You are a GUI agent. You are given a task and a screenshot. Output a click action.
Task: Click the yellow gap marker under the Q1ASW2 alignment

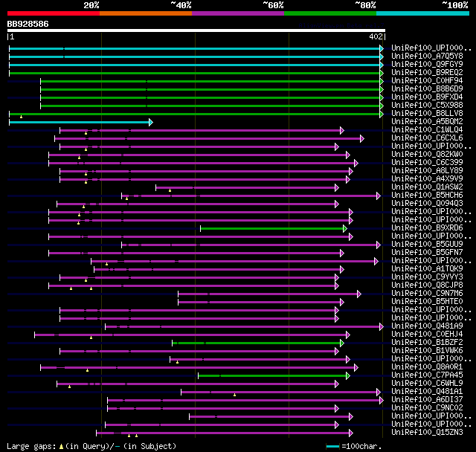coord(170,190)
